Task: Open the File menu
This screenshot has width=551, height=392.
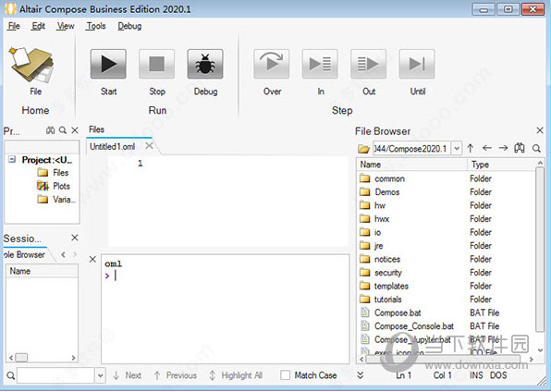Action: [14, 26]
